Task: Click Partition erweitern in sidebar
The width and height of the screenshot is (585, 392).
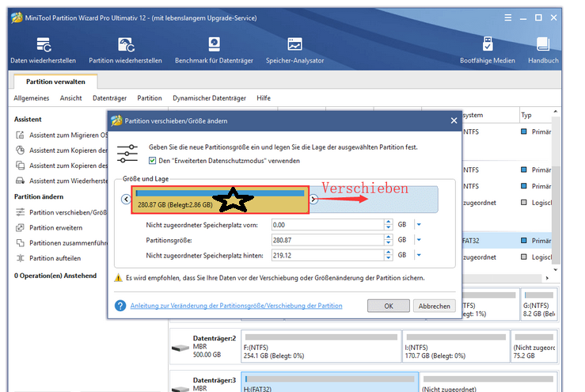Action: pos(56,228)
